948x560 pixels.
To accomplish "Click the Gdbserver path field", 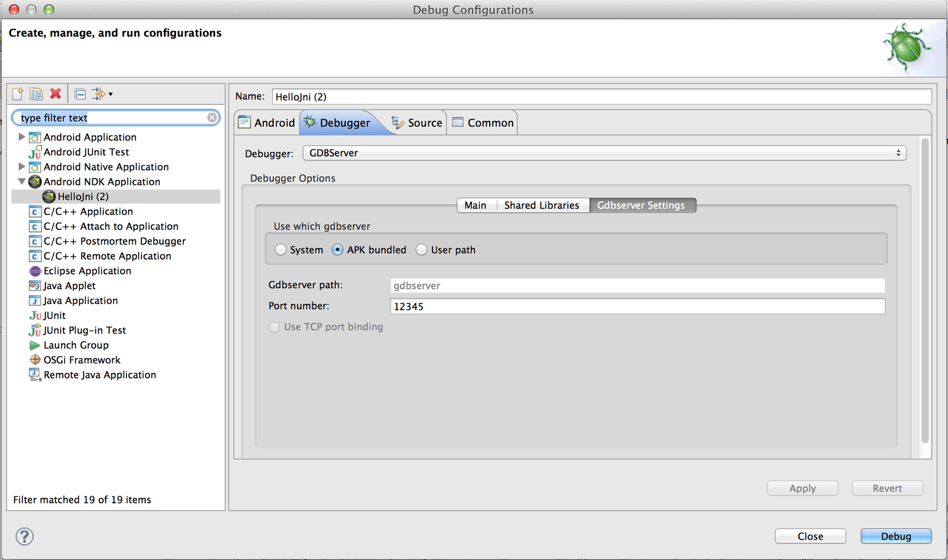I will (637, 285).
